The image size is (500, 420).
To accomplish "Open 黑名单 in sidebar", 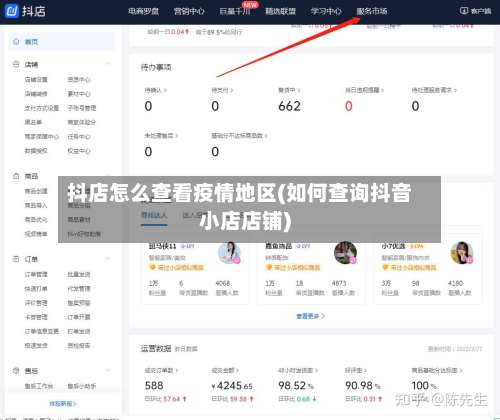I will point(33,122).
